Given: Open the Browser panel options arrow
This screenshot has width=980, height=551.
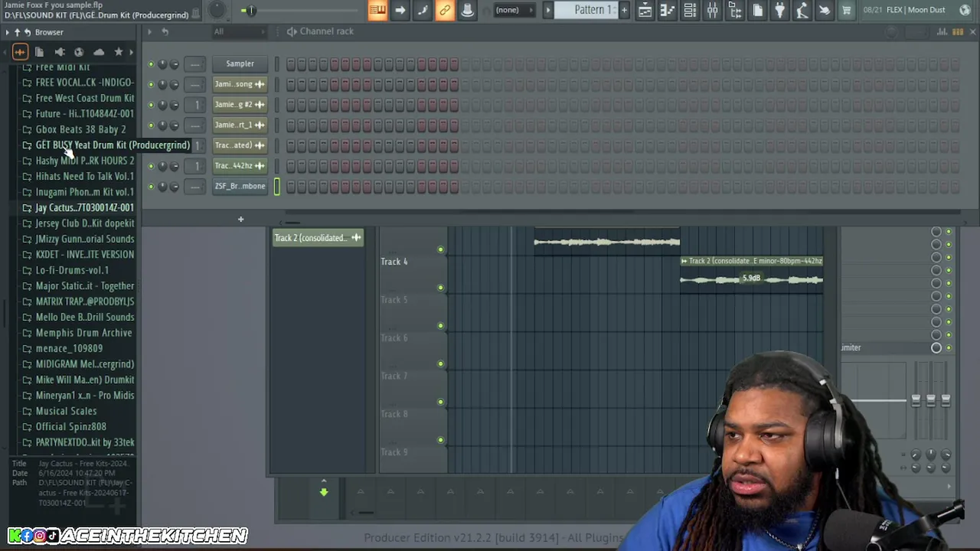Looking at the screenshot, I should (x=7, y=32).
